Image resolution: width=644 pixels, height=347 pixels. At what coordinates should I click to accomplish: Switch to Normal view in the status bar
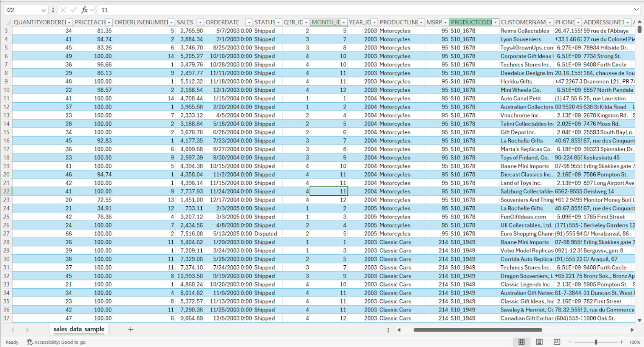pyautogui.click(x=522, y=342)
